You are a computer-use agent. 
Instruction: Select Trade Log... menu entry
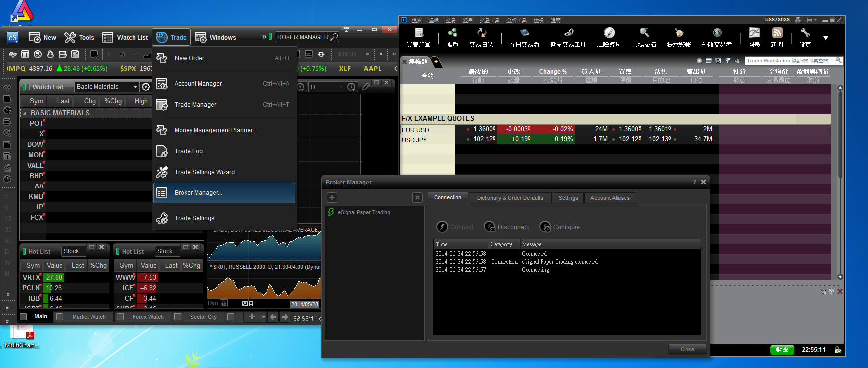click(224, 151)
